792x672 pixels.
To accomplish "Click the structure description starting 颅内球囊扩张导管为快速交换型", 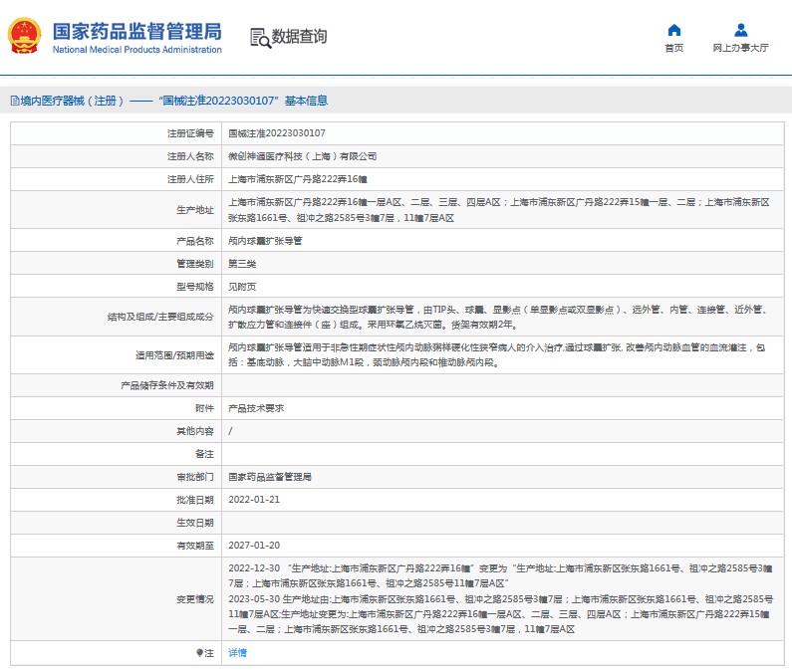I will point(497,317).
